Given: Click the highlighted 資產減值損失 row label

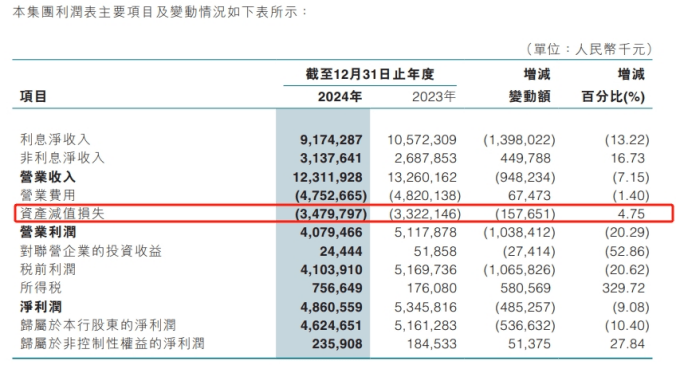Looking at the screenshot, I should tap(62, 214).
